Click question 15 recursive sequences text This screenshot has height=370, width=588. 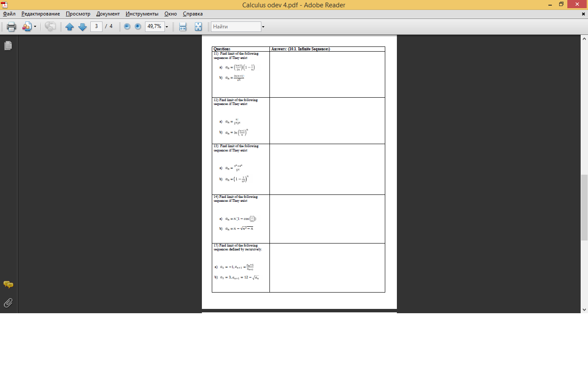(238, 247)
